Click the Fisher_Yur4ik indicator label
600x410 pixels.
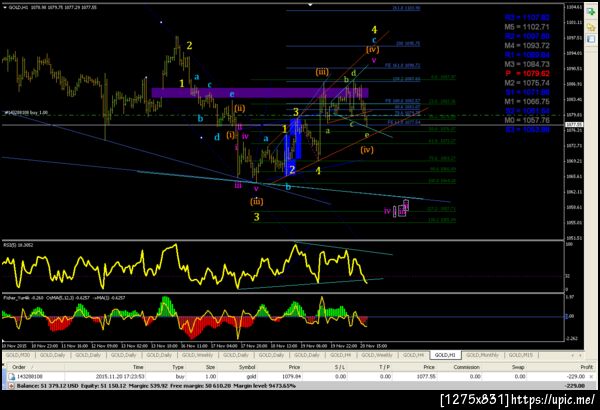pyautogui.click(x=64, y=298)
